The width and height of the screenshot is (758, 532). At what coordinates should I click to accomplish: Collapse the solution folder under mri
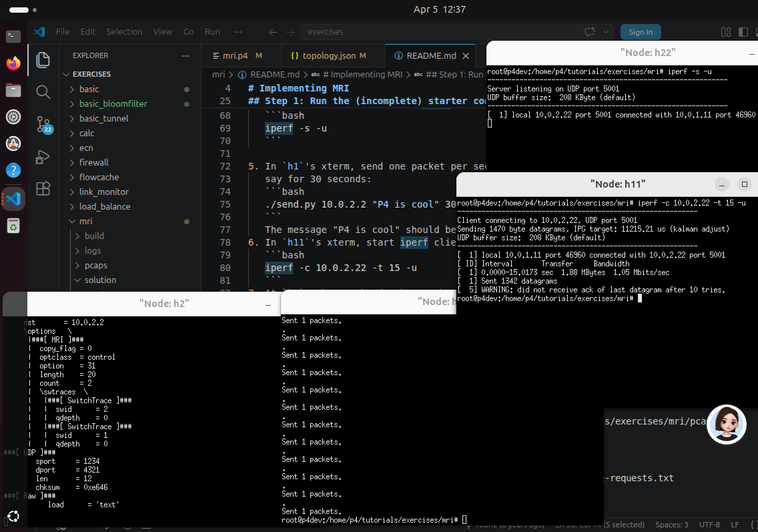point(131,280)
